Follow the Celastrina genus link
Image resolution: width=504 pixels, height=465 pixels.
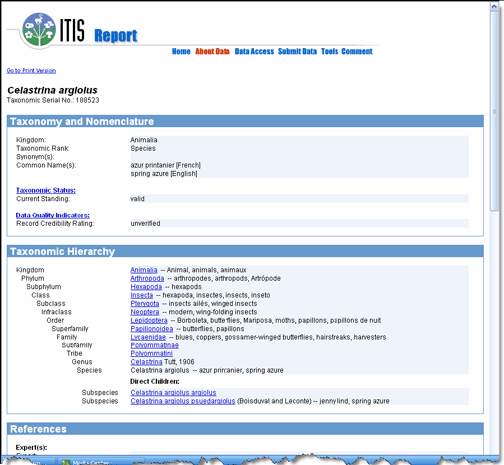tap(146, 362)
